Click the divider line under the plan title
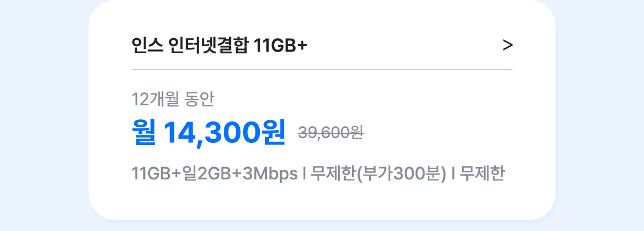The width and height of the screenshot is (644, 231). [x=322, y=70]
